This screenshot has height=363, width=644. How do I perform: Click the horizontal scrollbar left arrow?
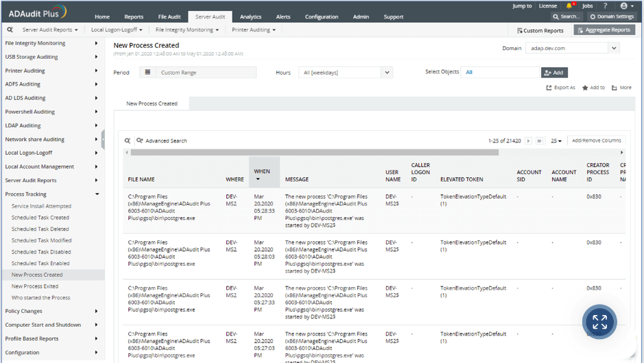[127, 153]
